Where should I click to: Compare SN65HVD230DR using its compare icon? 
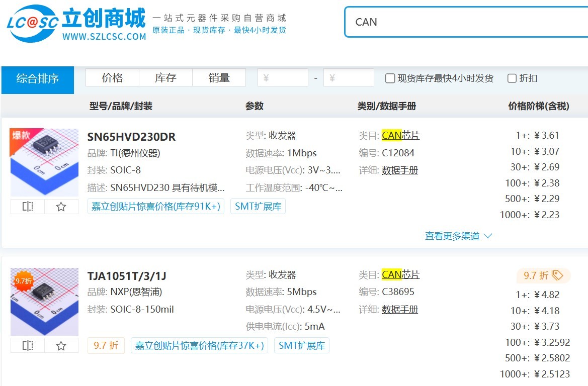tap(28, 207)
